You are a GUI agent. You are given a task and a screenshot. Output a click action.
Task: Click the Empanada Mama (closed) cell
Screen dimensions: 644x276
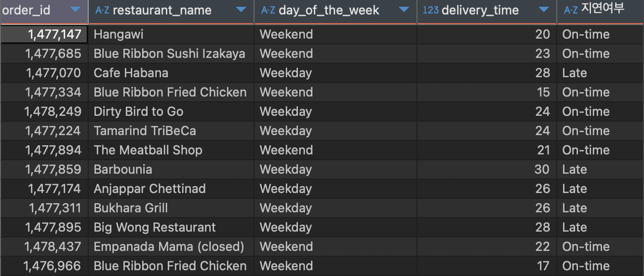(x=171, y=247)
